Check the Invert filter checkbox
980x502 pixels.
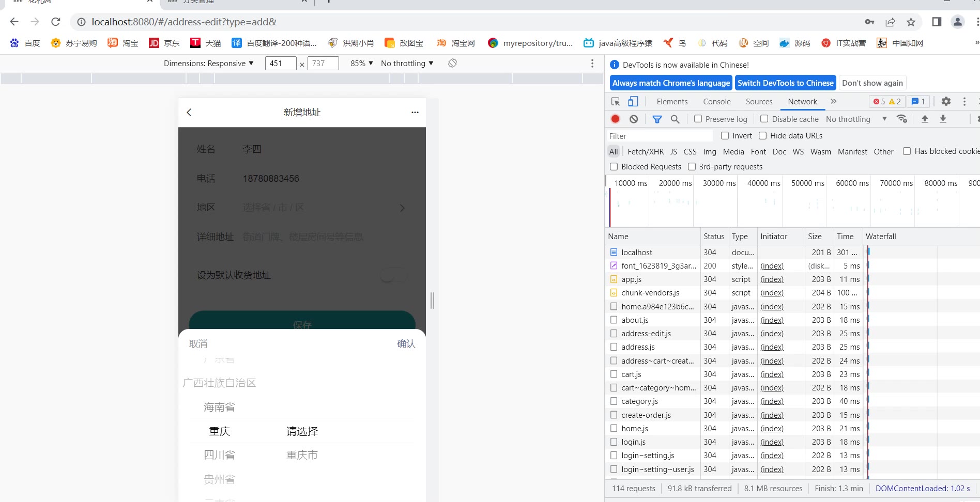click(x=725, y=135)
